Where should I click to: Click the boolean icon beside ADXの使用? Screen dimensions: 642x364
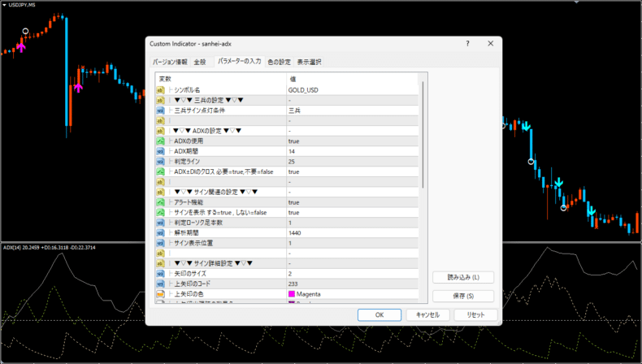click(161, 141)
